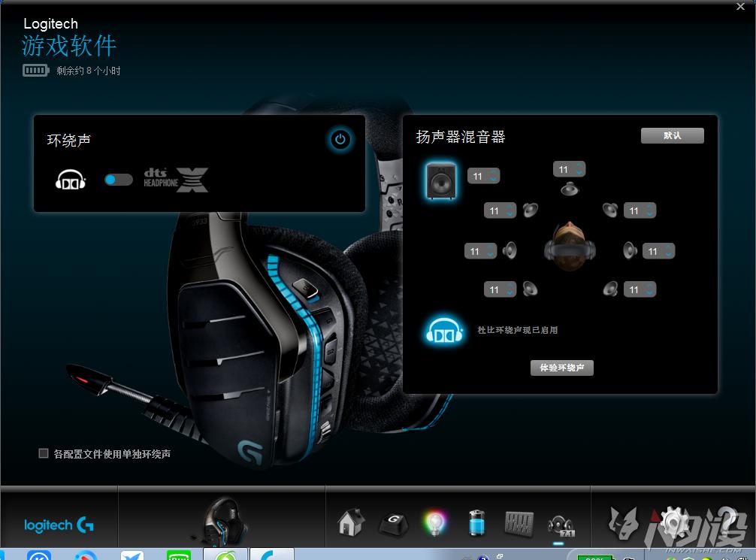756x560 pixels.
Task: Click the 体验环绕声 experience surround button
Action: pyautogui.click(x=561, y=368)
